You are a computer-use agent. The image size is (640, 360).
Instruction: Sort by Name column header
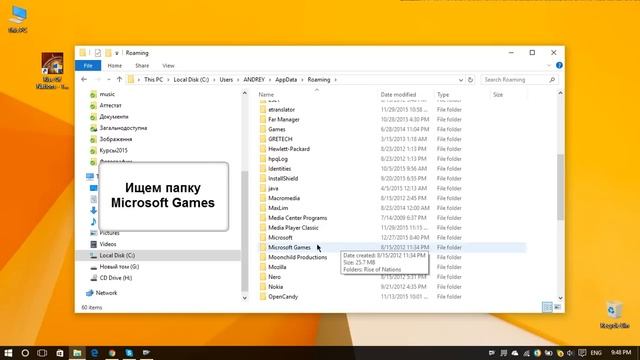[x=266, y=95]
